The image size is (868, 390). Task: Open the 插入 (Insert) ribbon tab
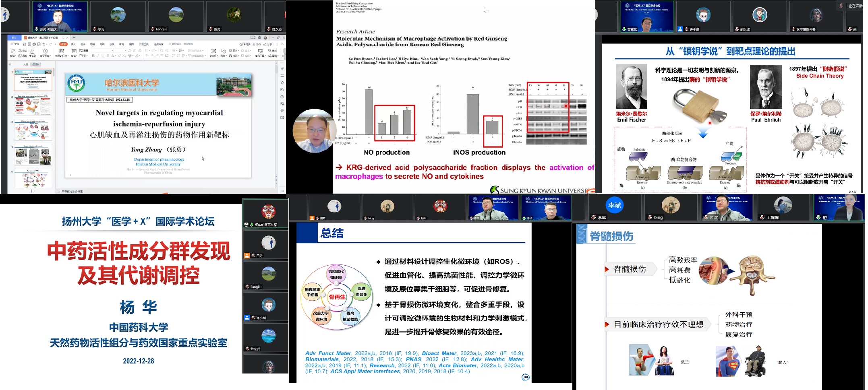pyautogui.click(x=73, y=44)
